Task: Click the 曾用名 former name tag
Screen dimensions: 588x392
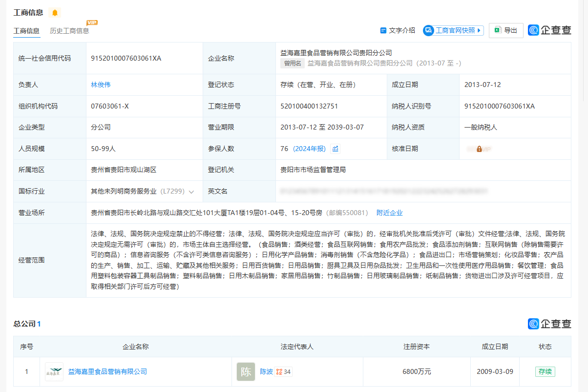Action: click(293, 63)
